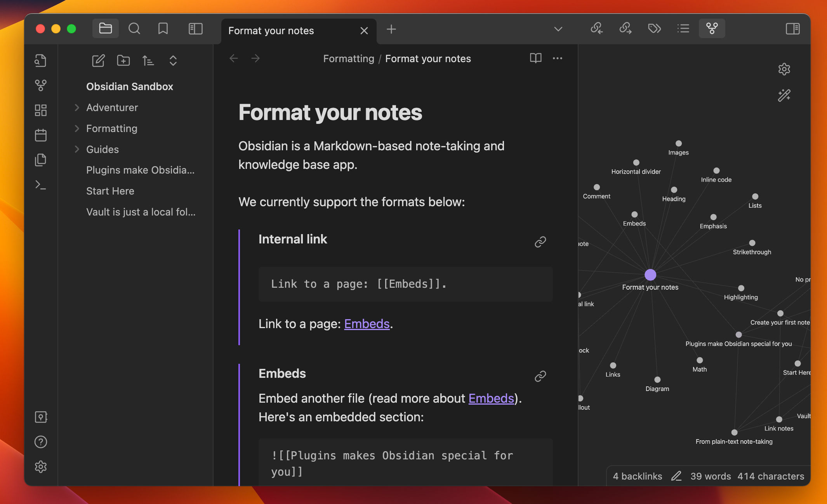
Task: Select the Images node in graph
Action: click(679, 143)
